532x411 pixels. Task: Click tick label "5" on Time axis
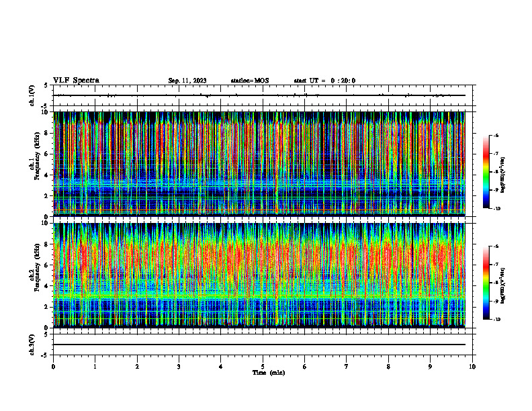263,367
